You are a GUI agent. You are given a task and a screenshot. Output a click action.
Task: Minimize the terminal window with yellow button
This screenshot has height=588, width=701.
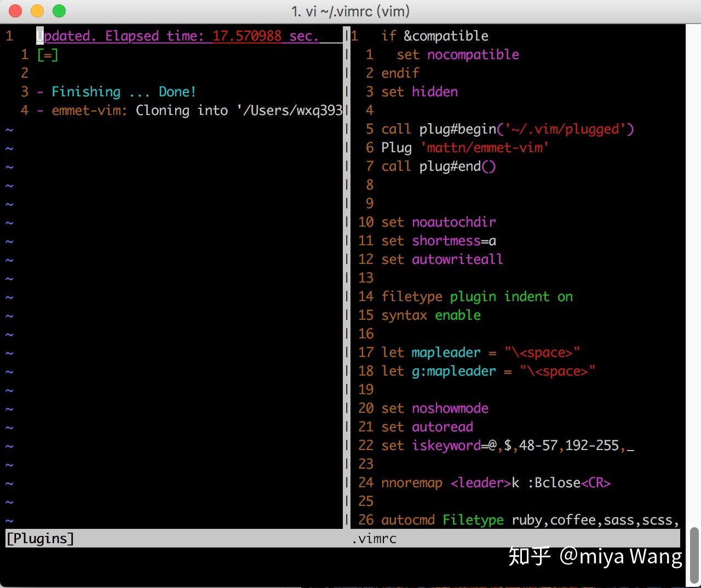coord(37,11)
